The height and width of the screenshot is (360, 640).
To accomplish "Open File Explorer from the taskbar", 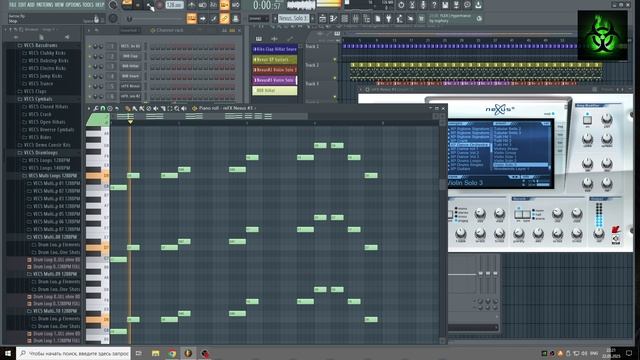I will pyautogui.click(x=156, y=353).
